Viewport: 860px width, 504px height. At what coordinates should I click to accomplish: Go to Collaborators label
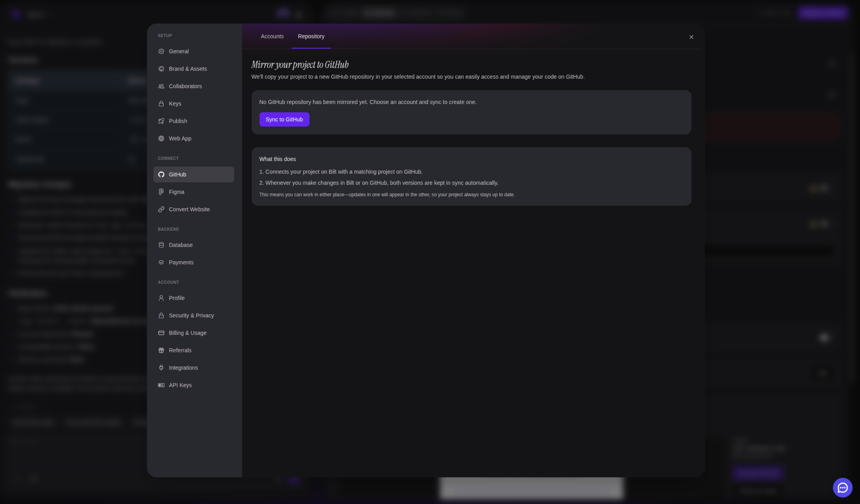(x=185, y=86)
